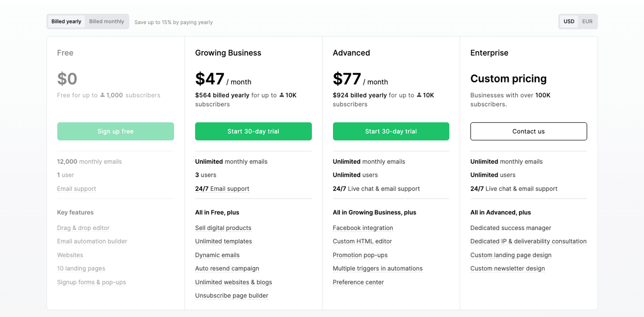Screen dimensions: 644x317
Task: Click the Websites feature in Free plan
Action: (x=70, y=255)
